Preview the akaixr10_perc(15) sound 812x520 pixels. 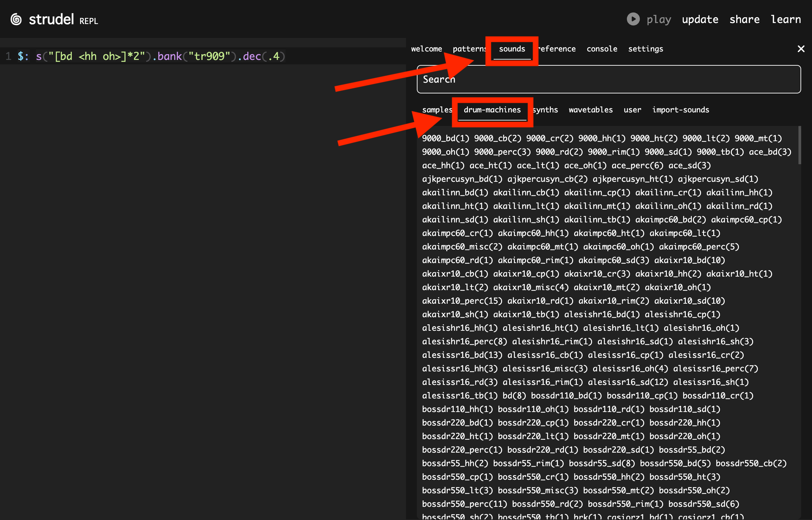click(x=462, y=301)
